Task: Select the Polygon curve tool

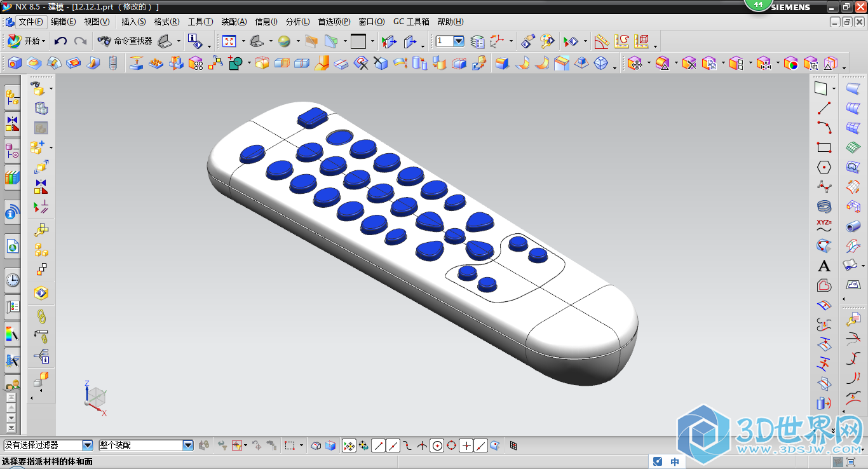Action: [x=824, y=167]
